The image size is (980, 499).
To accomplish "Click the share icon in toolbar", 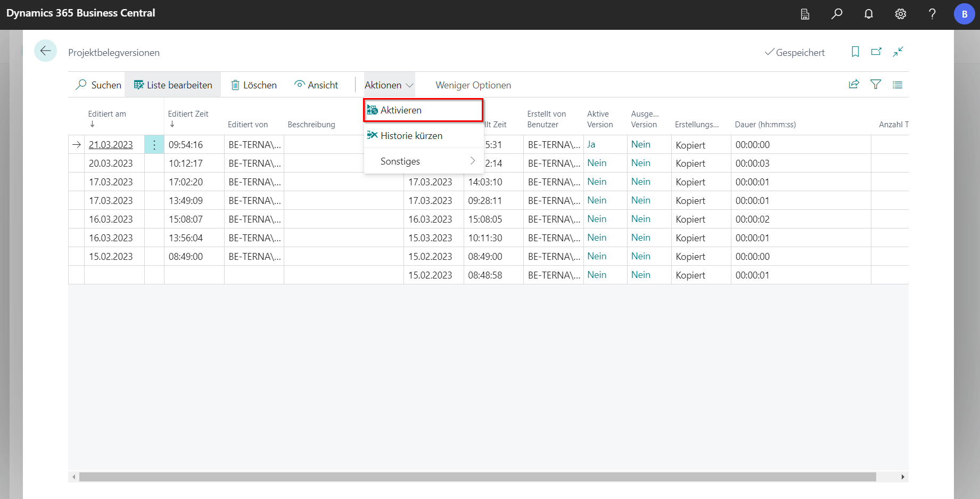I will tap(854, 84).
